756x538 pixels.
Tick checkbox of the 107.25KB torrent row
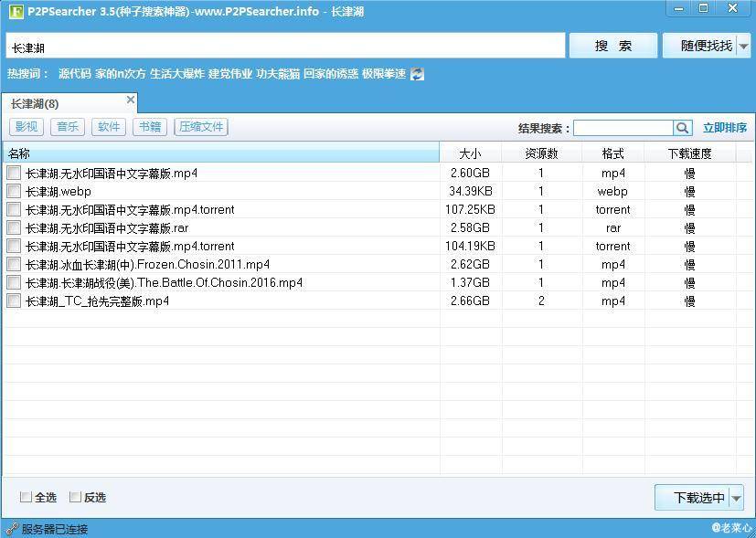coord(14,209)
